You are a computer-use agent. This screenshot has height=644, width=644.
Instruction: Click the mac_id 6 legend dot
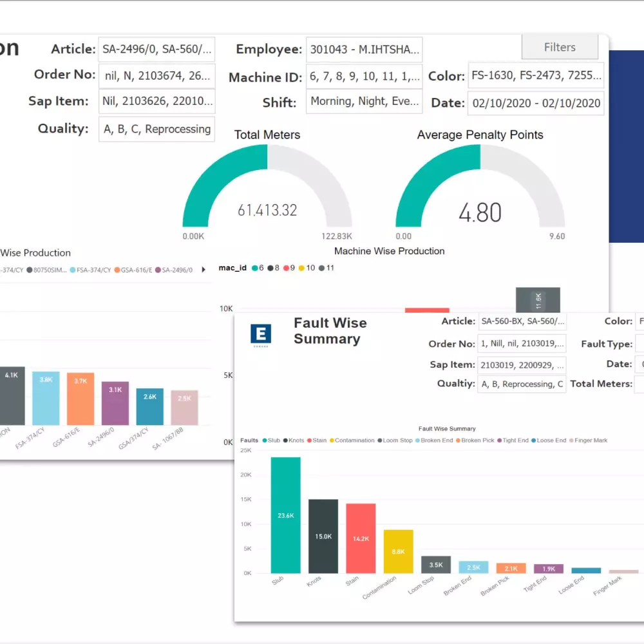(x=254, y=268)
